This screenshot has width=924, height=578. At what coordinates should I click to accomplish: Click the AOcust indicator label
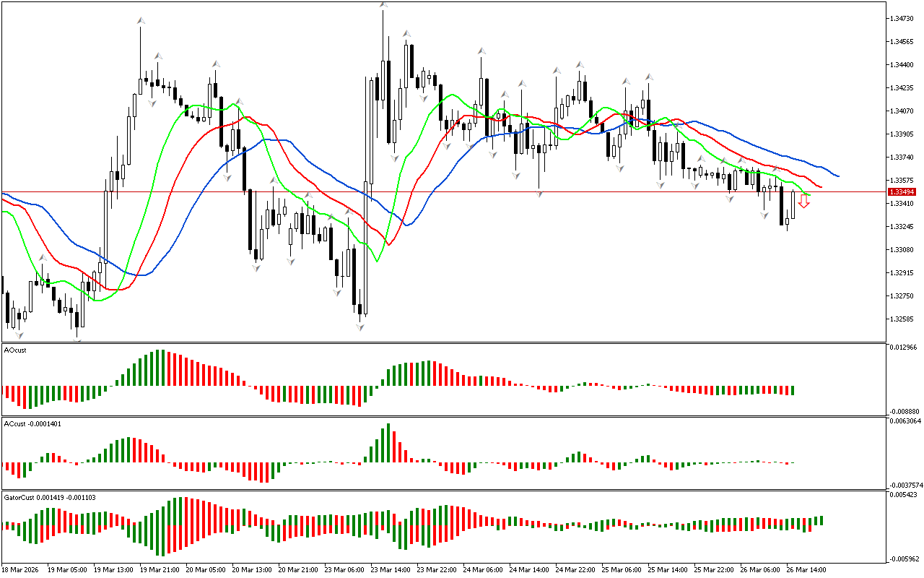(x=14, y=350)
